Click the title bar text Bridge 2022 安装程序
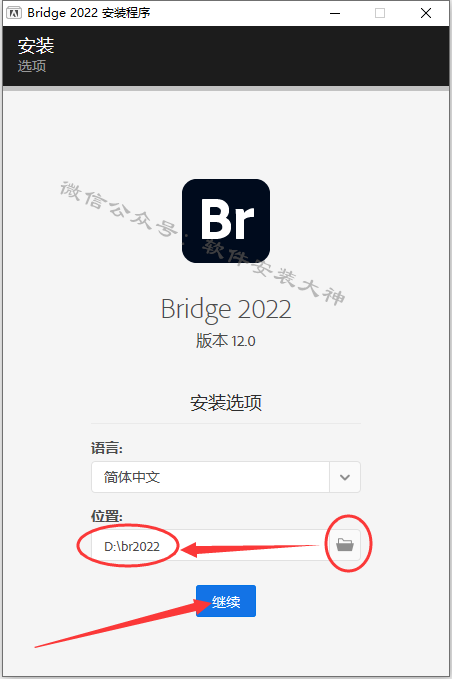The width and height of the screenshot is (452, 679). (89, 13)
